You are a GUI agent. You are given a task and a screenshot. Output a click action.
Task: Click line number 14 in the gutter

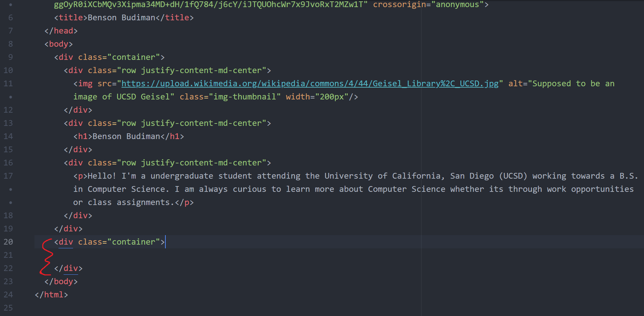(x=8, y=136)
